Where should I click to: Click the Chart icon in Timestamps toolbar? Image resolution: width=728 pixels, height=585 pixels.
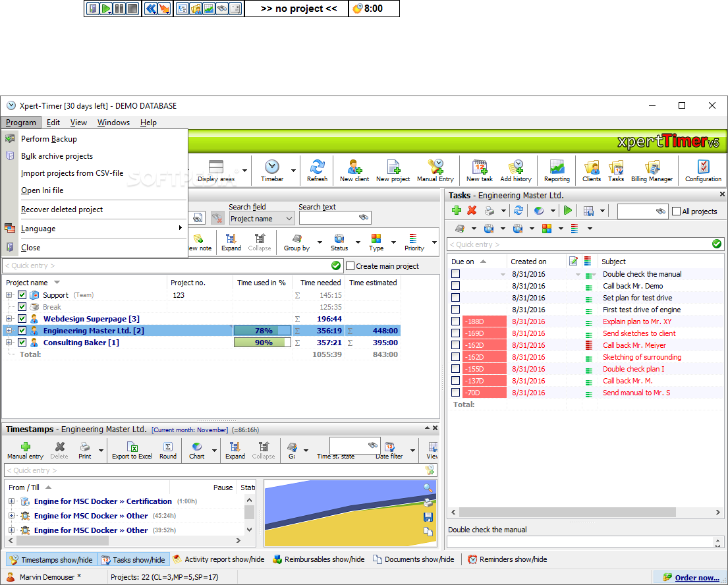(x=197, y=451)
